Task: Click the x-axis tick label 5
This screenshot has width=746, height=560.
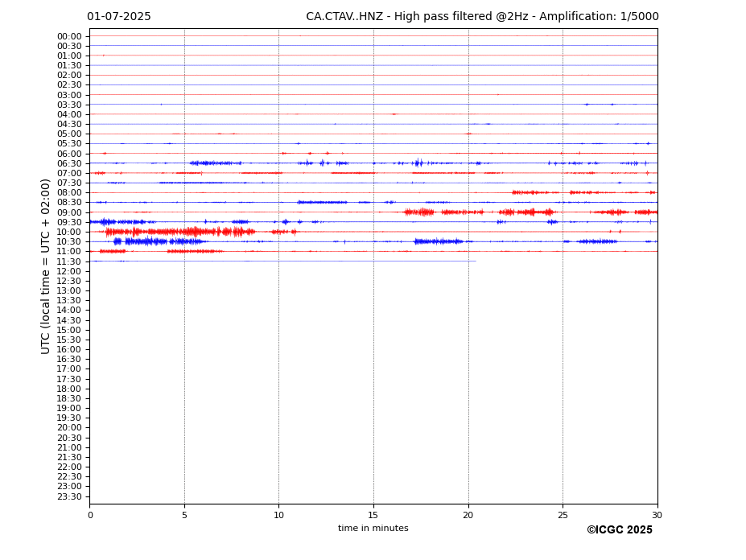Action: click(184, 515)
